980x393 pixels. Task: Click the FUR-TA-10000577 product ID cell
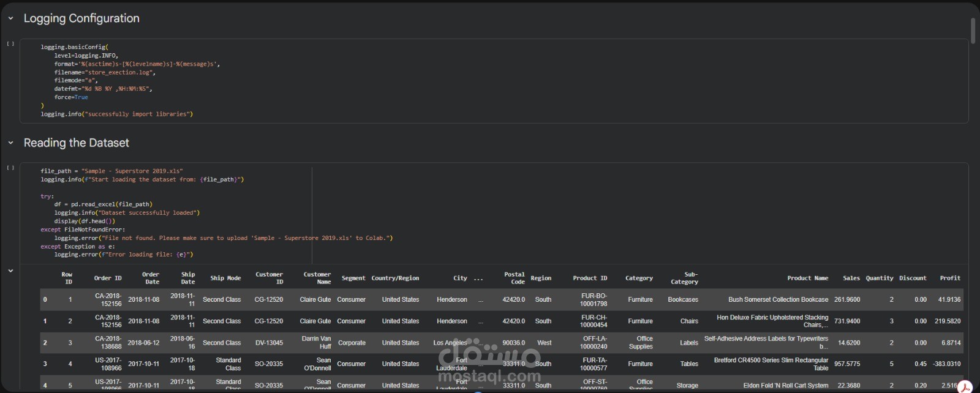pos(594,364)
